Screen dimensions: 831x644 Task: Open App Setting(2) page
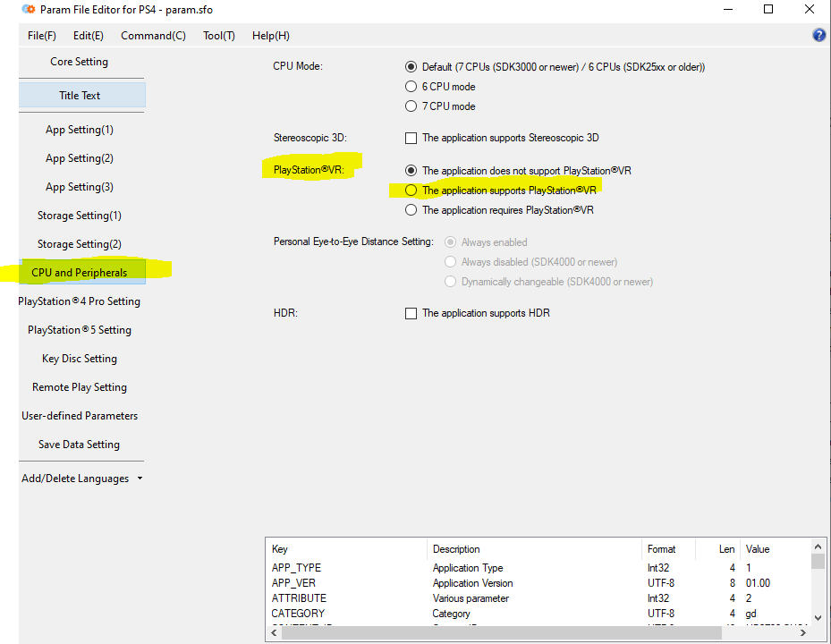pyautogui.click(x=80, y=158)
